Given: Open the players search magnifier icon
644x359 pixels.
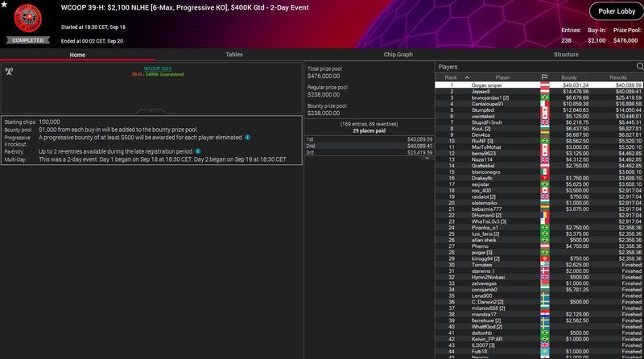Looking at the screenshot, I should [x=640, y=67].
